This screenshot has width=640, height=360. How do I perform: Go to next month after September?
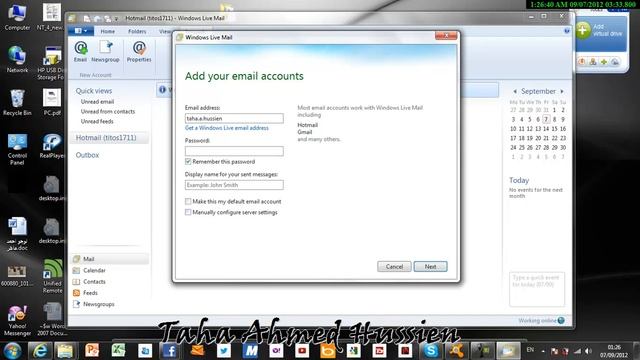click(x=562, y=91)
